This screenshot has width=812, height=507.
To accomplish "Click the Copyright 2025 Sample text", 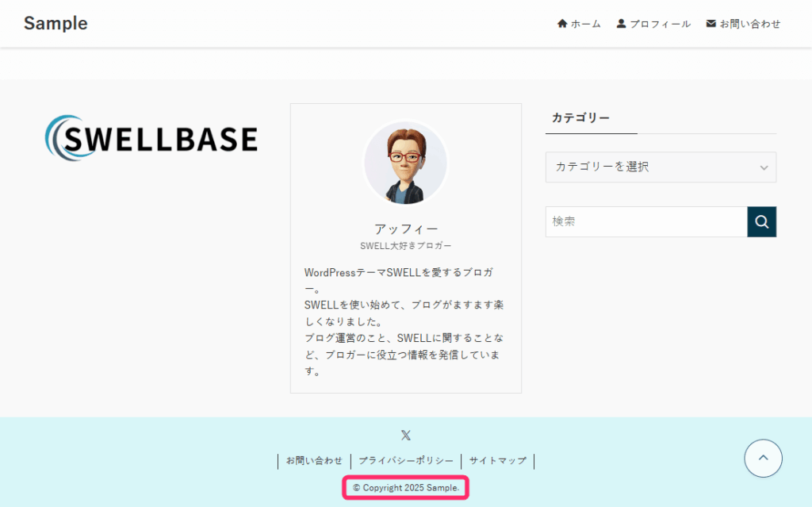I will point(406,488).
